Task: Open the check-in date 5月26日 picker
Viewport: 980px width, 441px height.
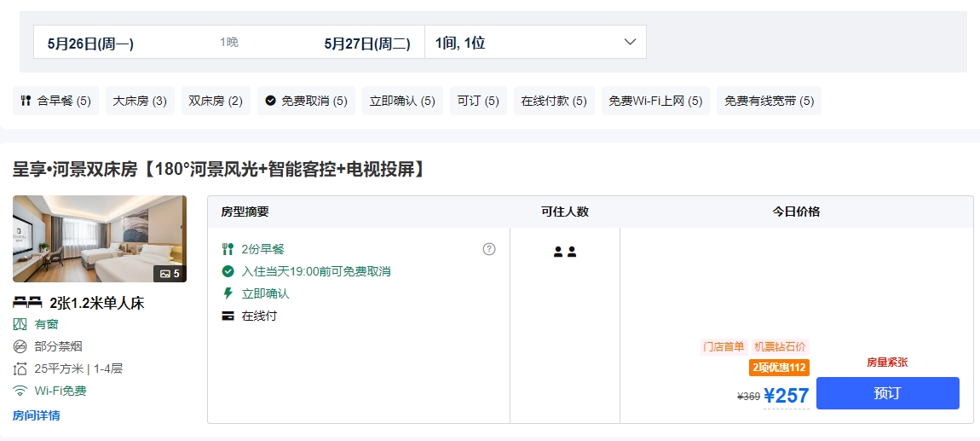Action: coord(90,43)
